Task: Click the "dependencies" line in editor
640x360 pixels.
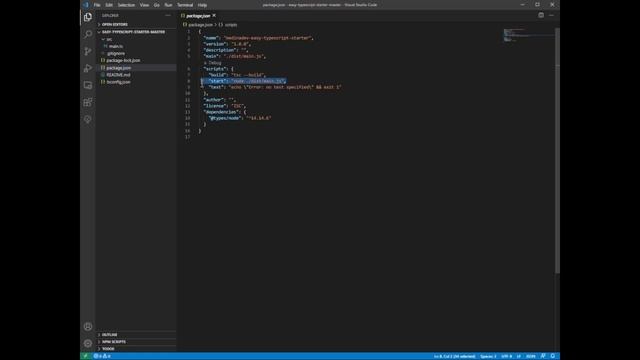Action: point(224,112)
